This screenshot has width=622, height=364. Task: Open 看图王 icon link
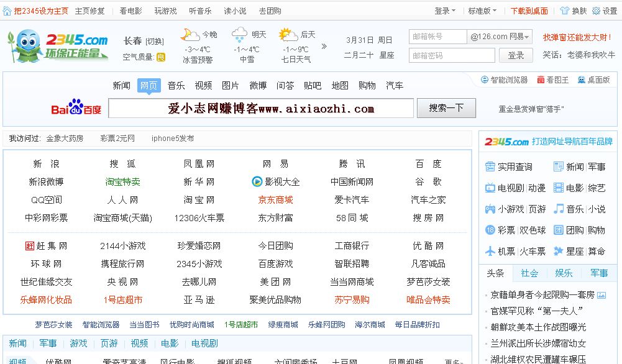[x=541, y=80]
